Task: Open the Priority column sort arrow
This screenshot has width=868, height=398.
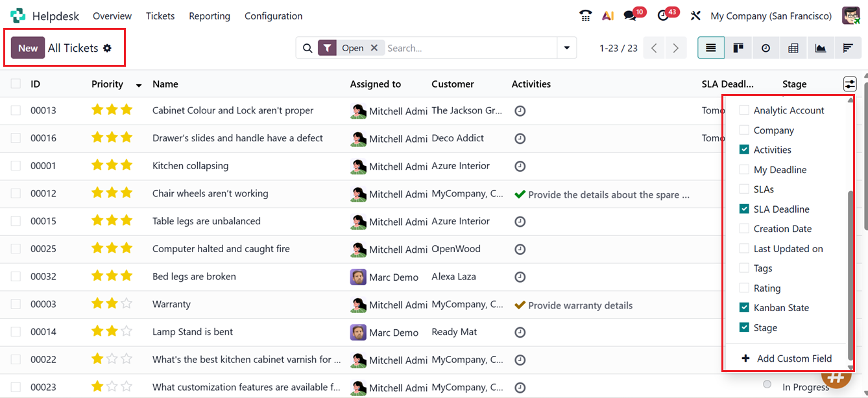Action: pos(138,86)
